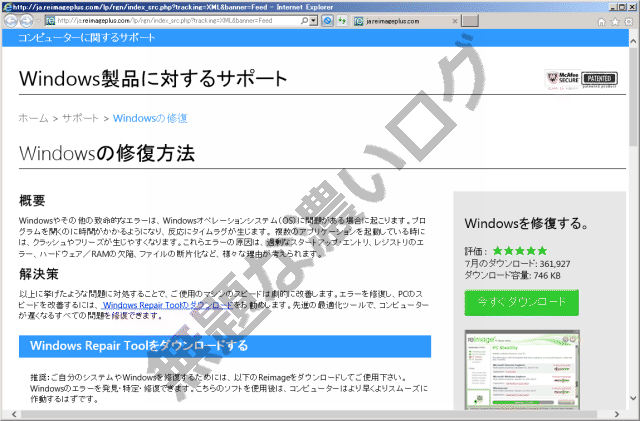This screenshot has height=421, width=640.
Task: Click the Windowsの修復 breadcrumb link
Action: click(150, 118)
